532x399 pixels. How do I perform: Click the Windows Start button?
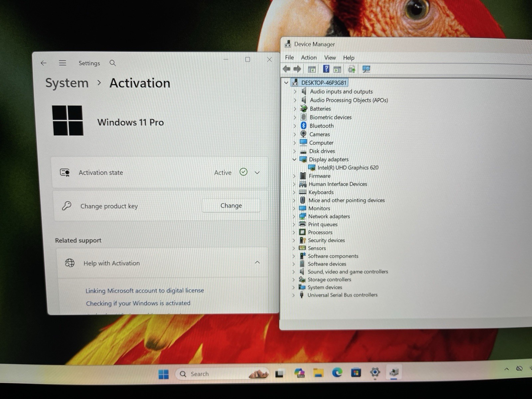164,374
